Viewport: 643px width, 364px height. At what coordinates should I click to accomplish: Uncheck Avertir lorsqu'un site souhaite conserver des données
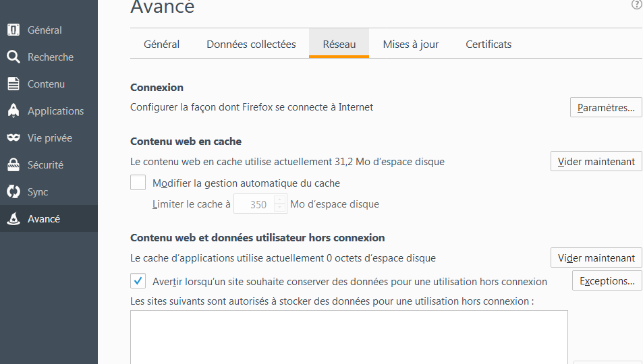pos(138,281)
